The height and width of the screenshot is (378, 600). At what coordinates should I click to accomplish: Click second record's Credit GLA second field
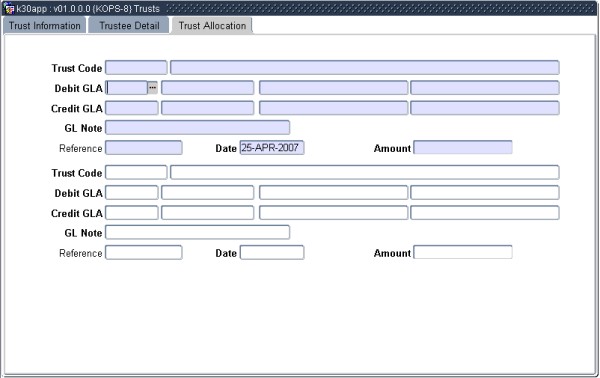click(x=207, y=213)
